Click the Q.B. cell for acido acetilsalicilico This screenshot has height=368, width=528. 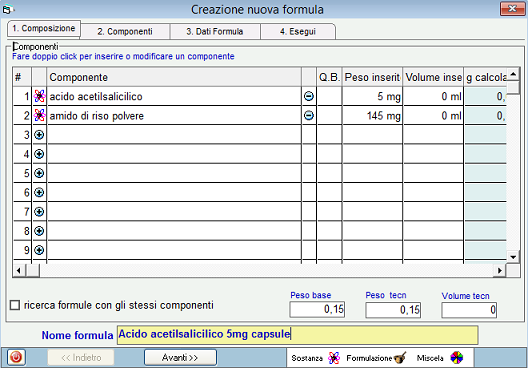coord(329,96)
